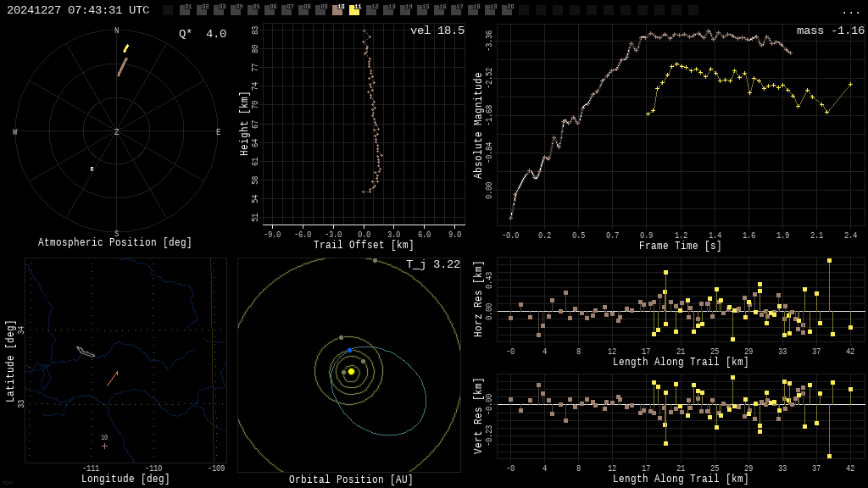This screenshot has height=488, width=868.
Task: Click the last yellow point on magnitude curve
Action: point(850,84)
